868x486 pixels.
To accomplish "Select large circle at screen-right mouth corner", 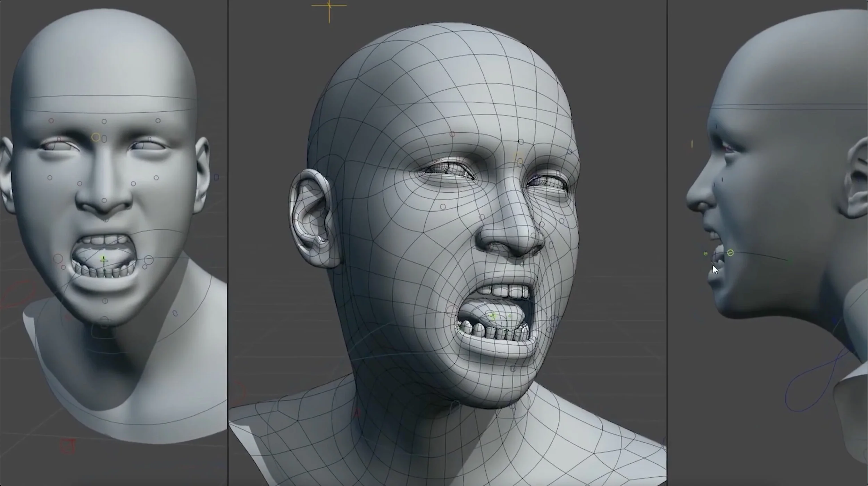I will click(x=149, y=260).
